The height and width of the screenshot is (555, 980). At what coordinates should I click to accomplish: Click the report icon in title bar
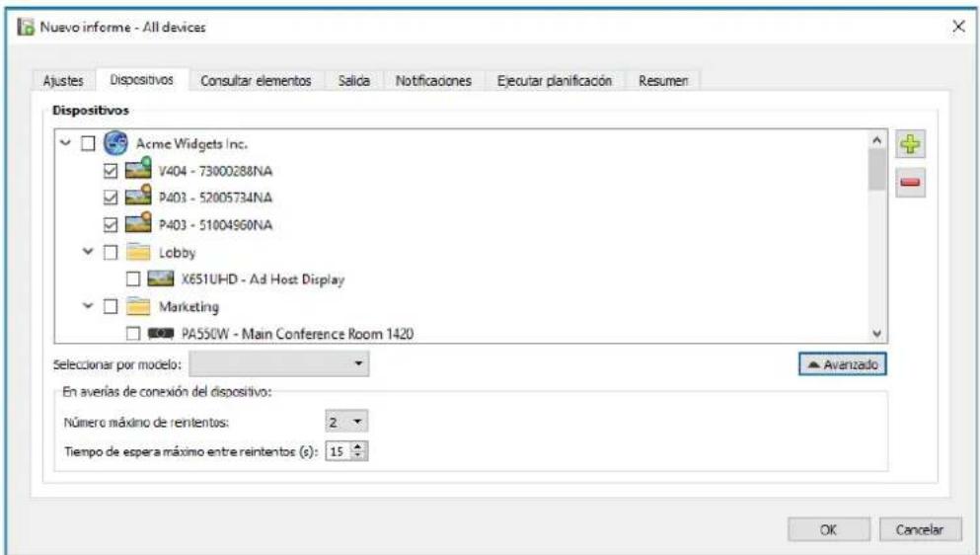pyautogui.click(x=26, y=27)
